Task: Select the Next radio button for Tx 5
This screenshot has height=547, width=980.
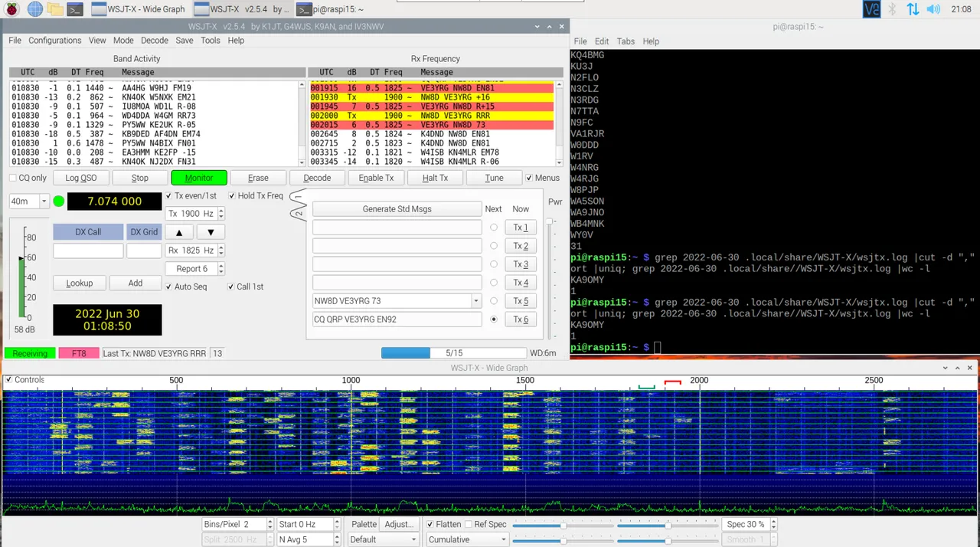Action: click(x=494, y=301)
